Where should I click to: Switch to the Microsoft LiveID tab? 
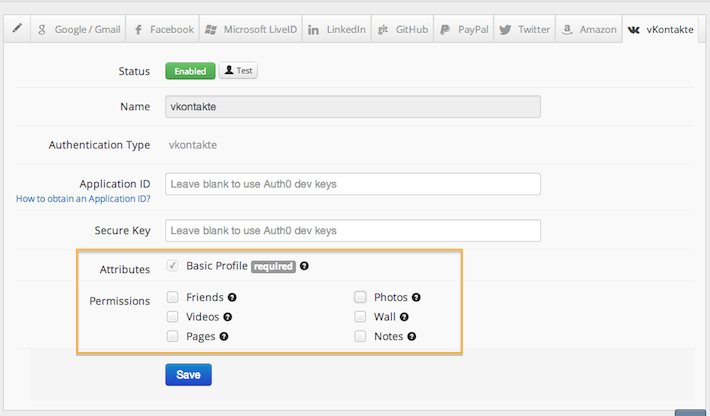point(251,29)
